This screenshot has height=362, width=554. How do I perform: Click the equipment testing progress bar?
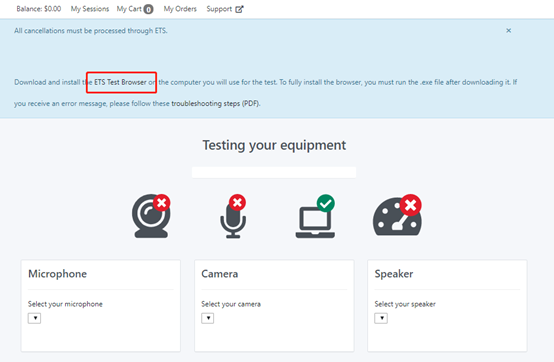[x=274, y=172]
